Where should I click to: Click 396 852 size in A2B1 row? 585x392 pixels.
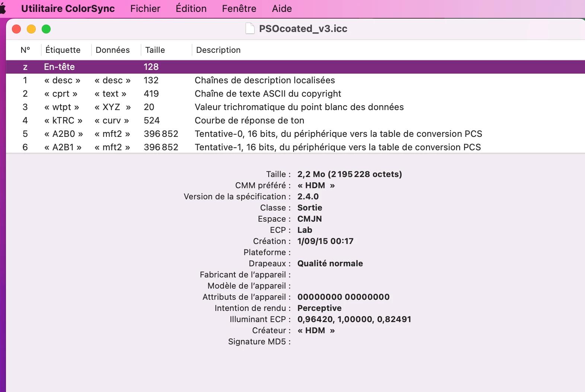[x=161, y=147]
